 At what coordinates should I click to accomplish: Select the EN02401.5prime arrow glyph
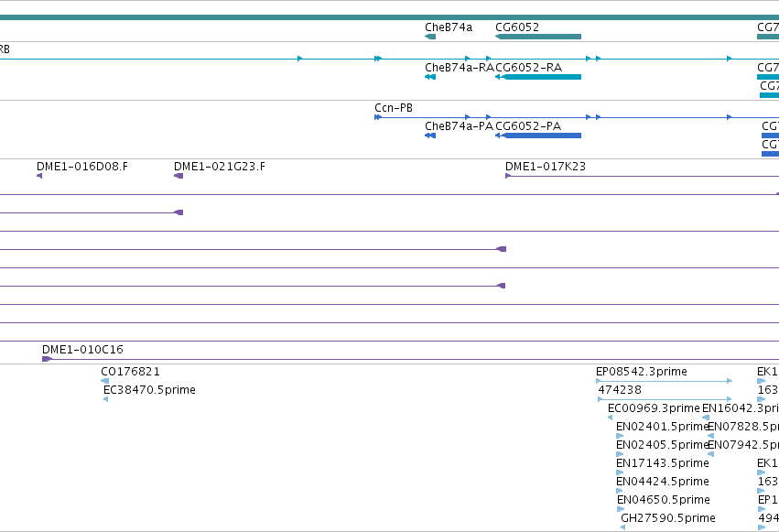pyautogui.click(x=620, y=436)
